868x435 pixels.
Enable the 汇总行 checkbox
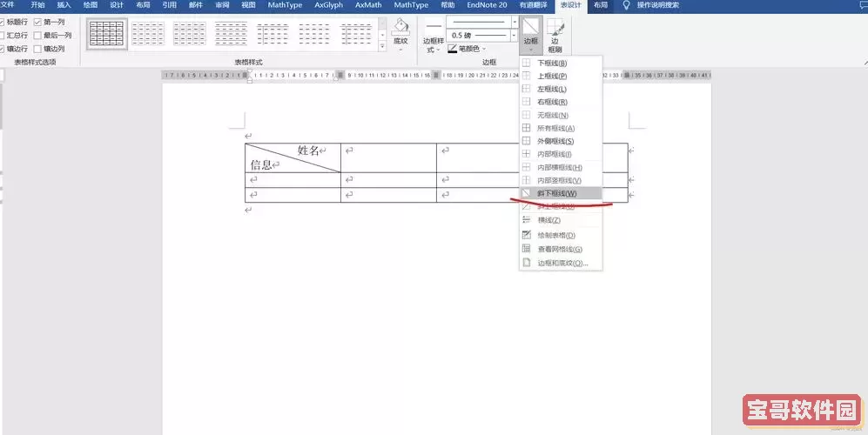(2, 36)
